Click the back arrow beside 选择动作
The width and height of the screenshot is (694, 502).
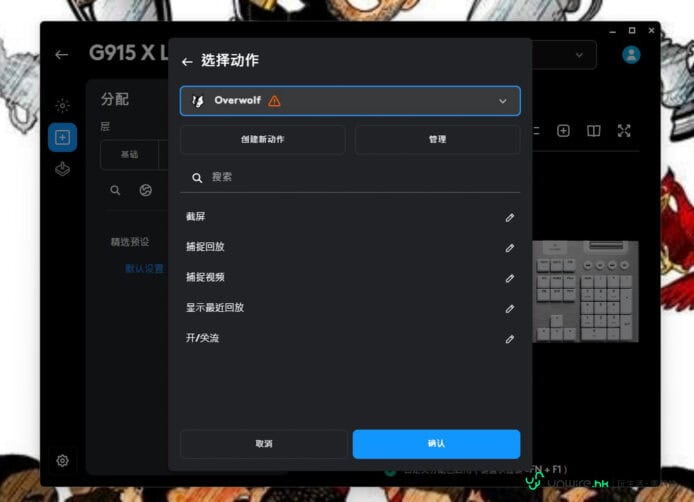pyautogui.click(x=187, y=62)
